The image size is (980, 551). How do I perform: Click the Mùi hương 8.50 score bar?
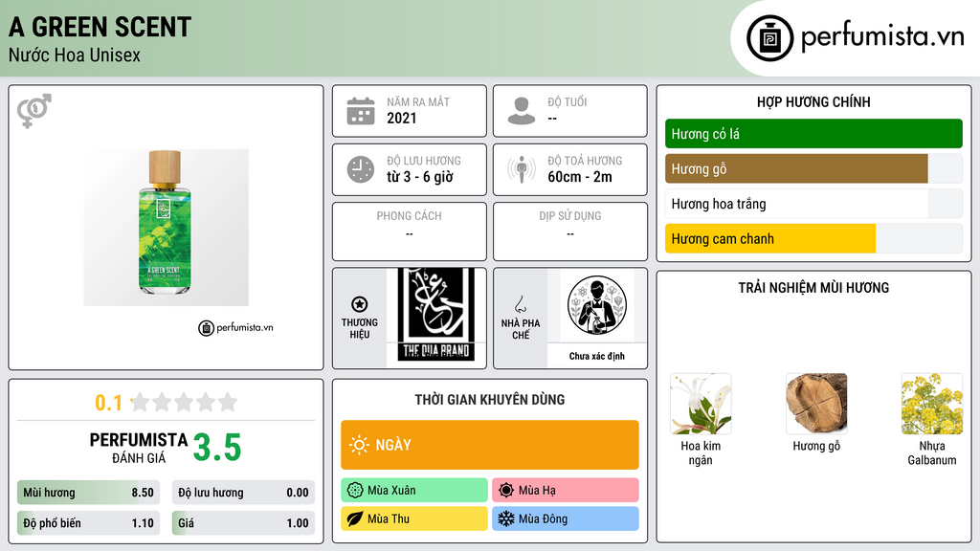click(x=89, y=493)
